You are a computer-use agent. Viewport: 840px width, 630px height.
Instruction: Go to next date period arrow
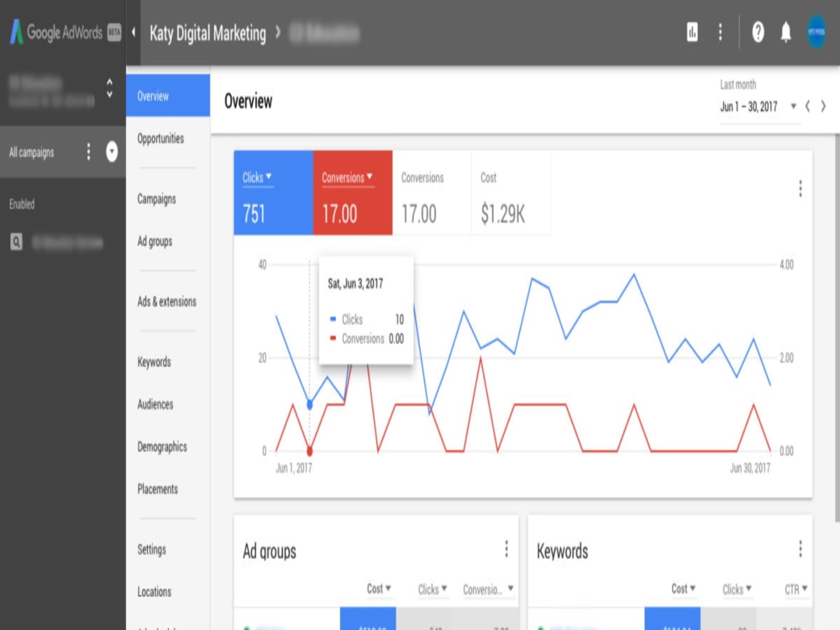[x=823, y=106]
